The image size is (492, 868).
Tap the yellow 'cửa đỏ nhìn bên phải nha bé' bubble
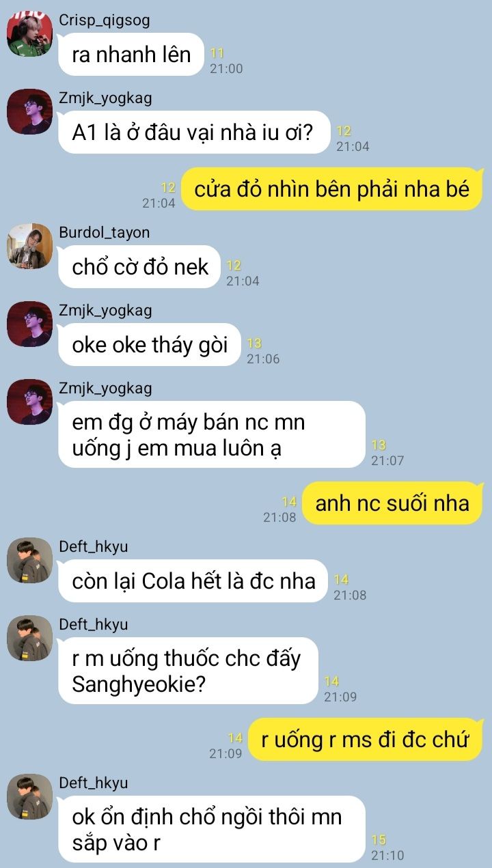tap(332, 188)
